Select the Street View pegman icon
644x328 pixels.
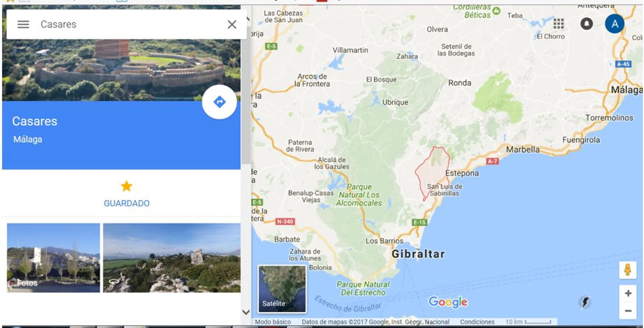(628, 270)
